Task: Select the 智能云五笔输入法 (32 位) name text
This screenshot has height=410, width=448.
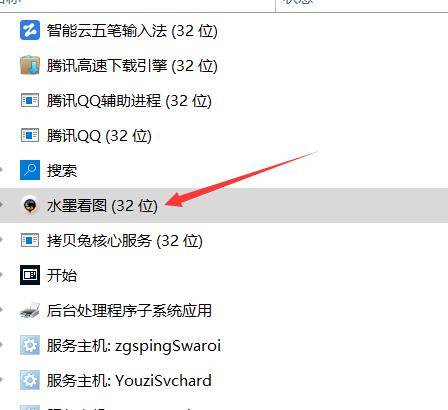Action: (132, 31)
